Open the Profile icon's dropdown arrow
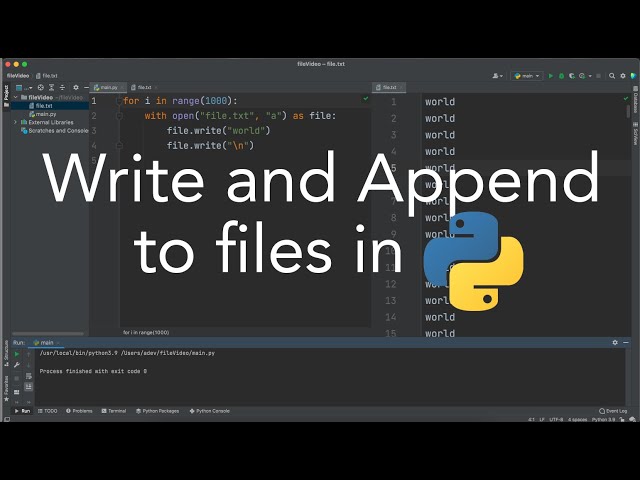The image size is (640, 480). point(590,76)
